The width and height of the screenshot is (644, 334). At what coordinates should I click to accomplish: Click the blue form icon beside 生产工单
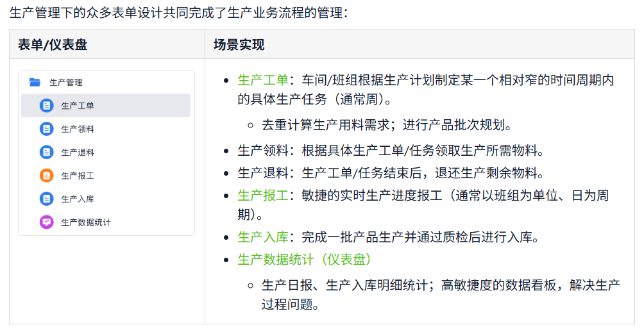(46, 106)
